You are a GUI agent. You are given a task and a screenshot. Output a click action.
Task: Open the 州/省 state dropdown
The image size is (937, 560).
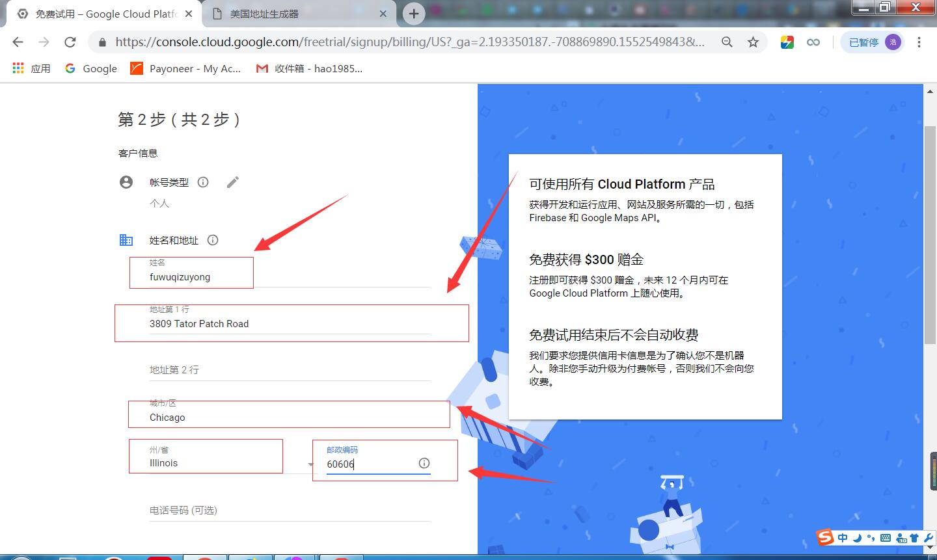[310, 463]
